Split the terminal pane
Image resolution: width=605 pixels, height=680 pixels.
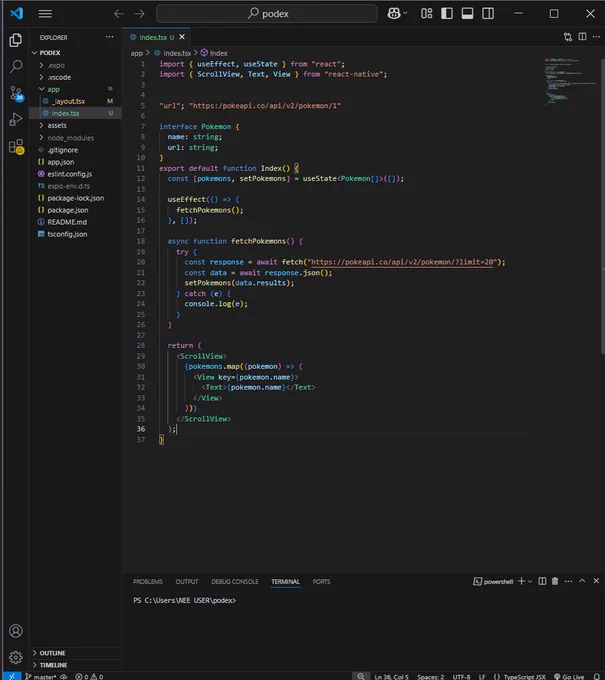[x=542, y=581]
